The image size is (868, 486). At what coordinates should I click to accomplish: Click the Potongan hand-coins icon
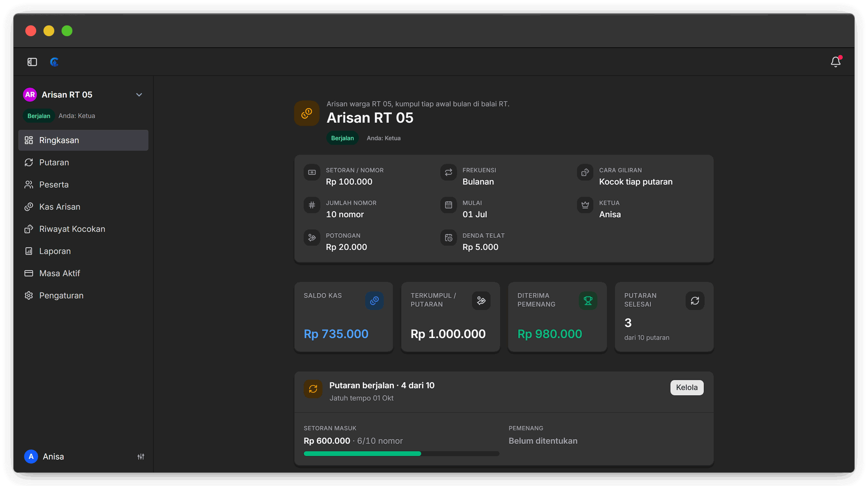tap(312, 238)
